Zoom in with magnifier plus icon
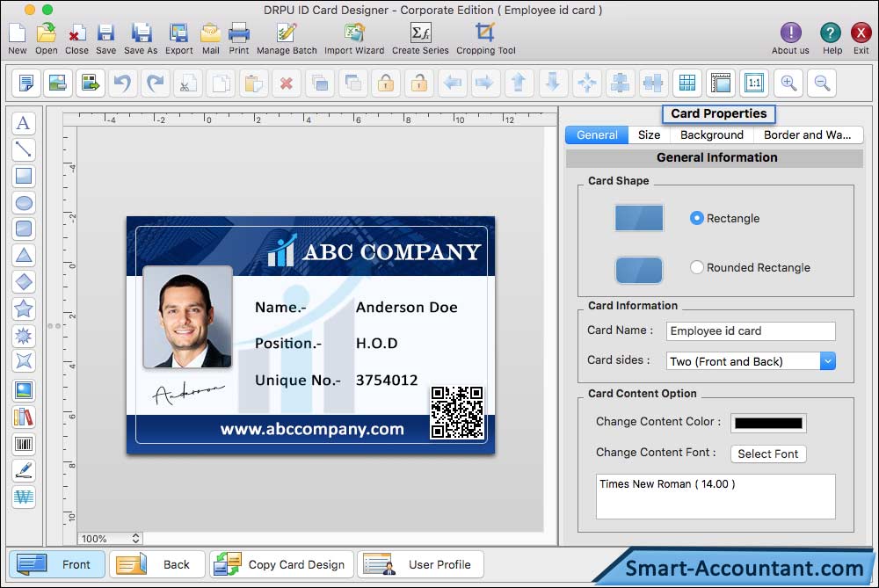This screenshot has width=879, height=588. [x=788, y=83]
